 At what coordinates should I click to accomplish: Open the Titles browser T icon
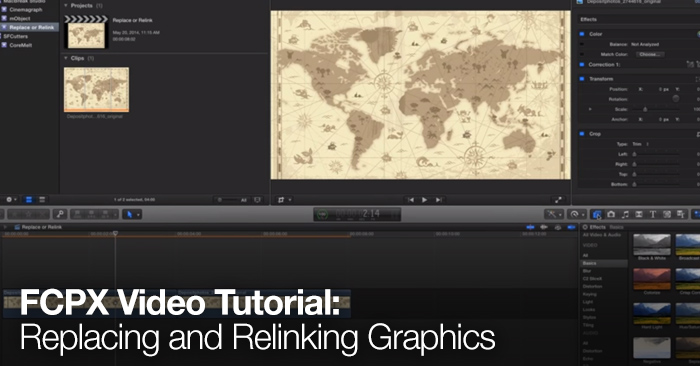point(653,214)
